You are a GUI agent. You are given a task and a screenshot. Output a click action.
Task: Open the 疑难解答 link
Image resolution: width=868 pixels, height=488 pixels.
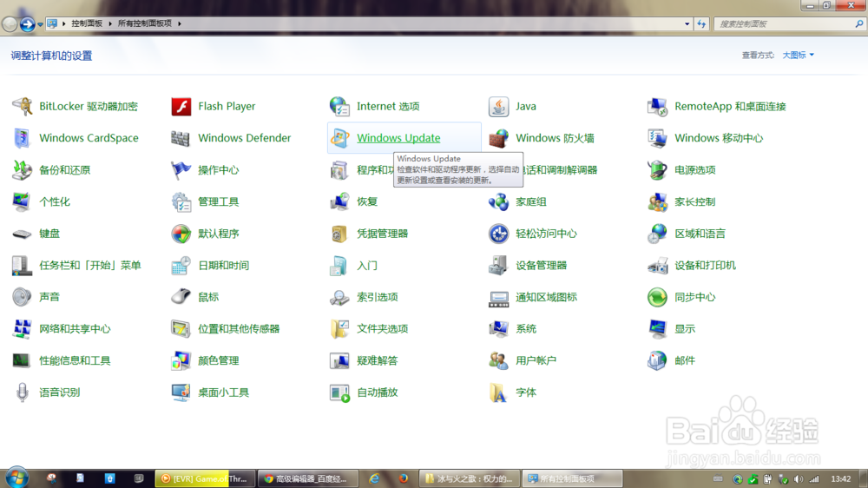point(377,360)
